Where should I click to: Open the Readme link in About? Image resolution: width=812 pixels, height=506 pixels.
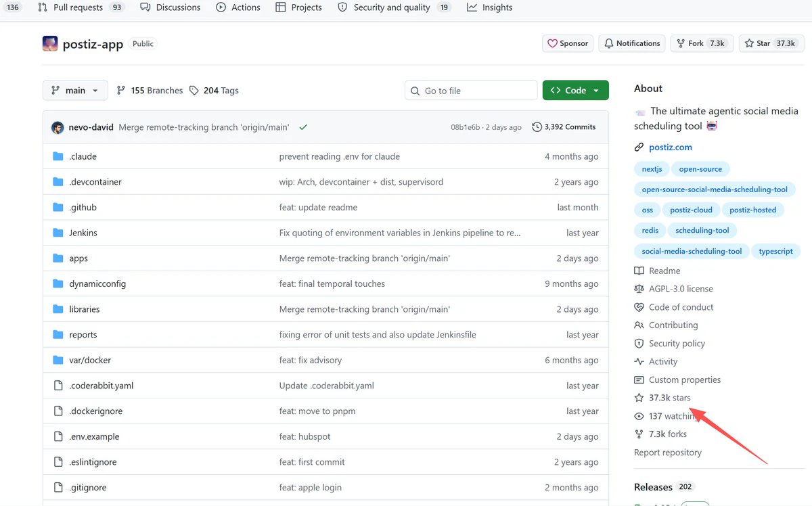(657, 271)
